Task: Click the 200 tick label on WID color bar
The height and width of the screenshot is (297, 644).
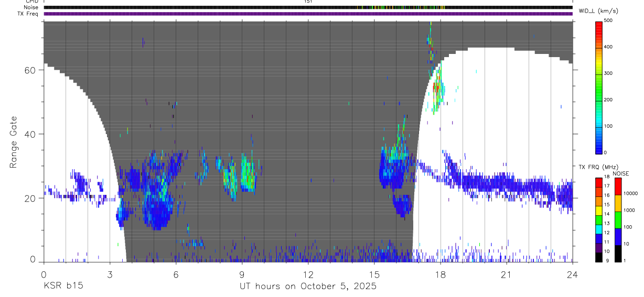Action: tap(609, 100)
